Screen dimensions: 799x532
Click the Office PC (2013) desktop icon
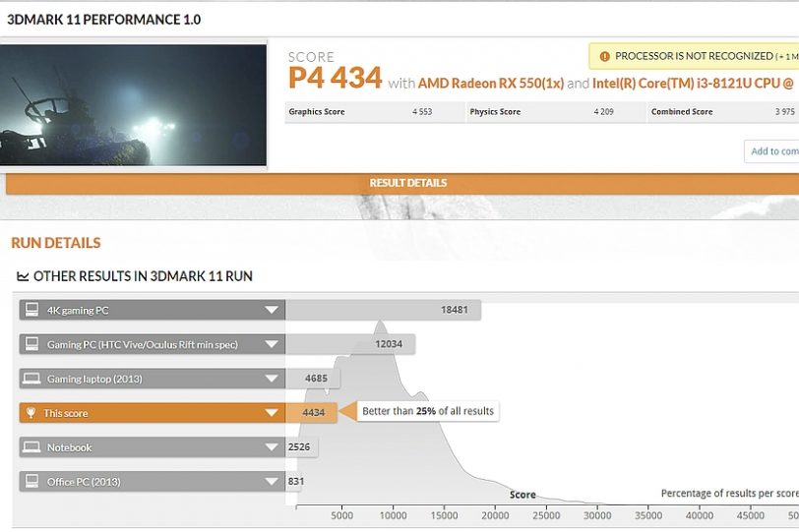tap(32, 481)
